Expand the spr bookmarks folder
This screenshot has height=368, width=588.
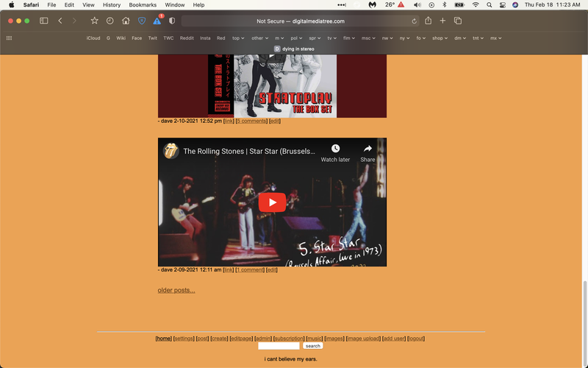(315, 38)
